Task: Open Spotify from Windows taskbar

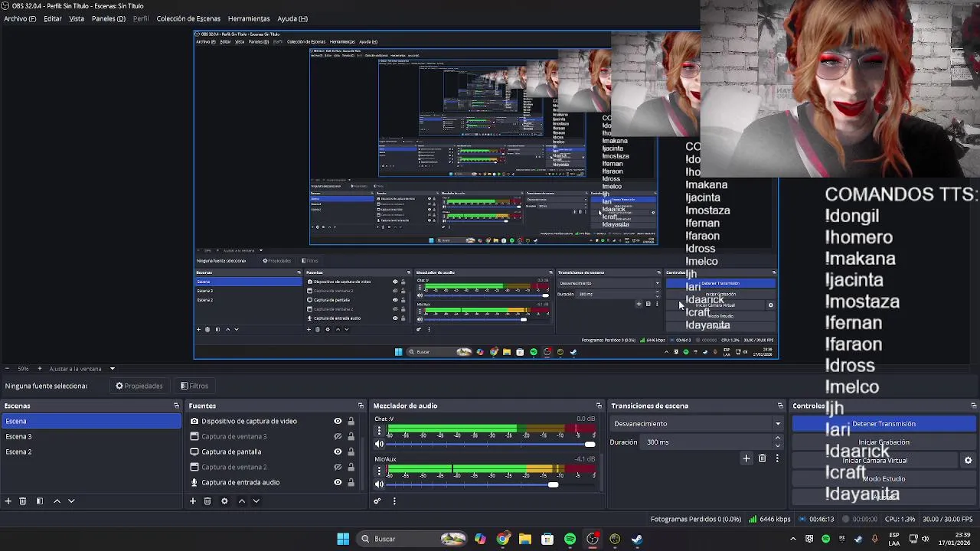Action: click(570, 539)
